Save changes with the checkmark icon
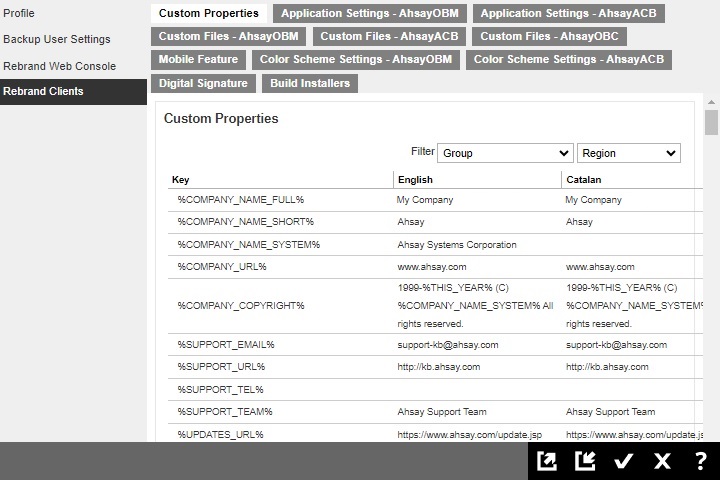 pyautogui.click(x=624, y=461)
